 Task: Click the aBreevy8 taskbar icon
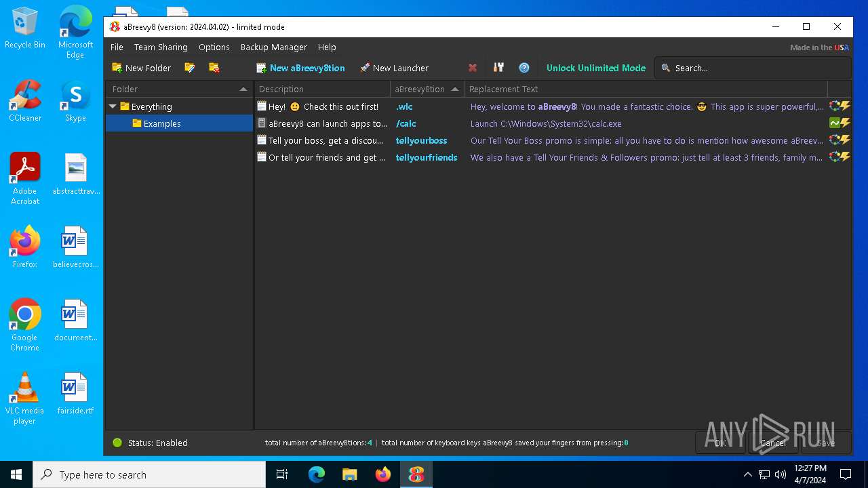(x=416, y=474)
